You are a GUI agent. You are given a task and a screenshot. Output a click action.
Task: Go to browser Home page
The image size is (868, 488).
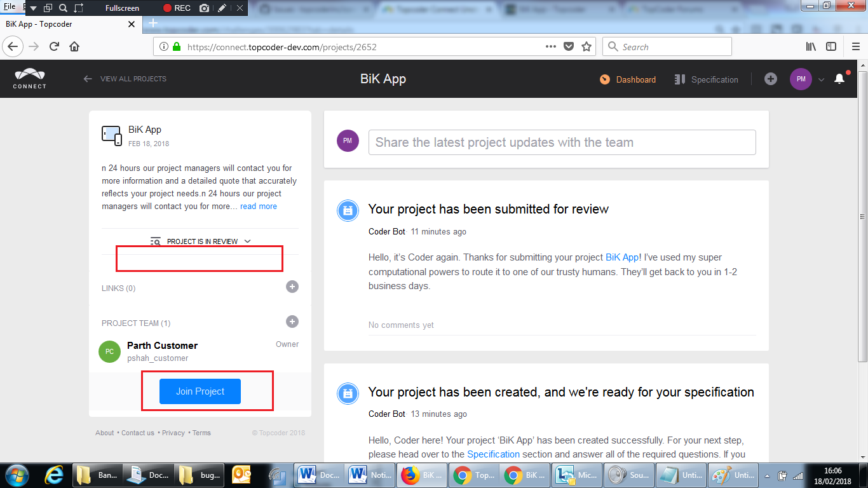click(74, 46)
